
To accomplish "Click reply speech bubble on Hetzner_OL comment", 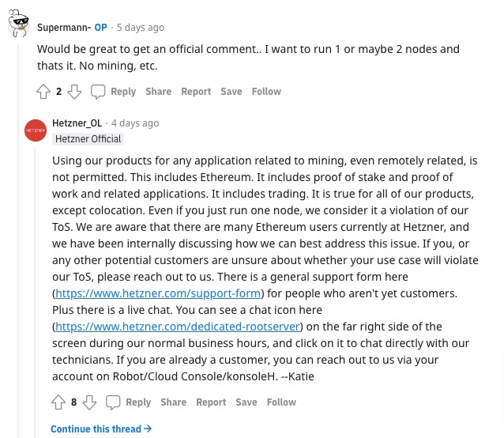I will click(113, 402).
